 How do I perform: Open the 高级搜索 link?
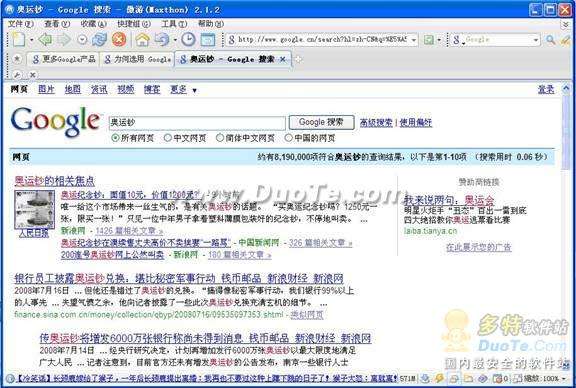point(376,123)
